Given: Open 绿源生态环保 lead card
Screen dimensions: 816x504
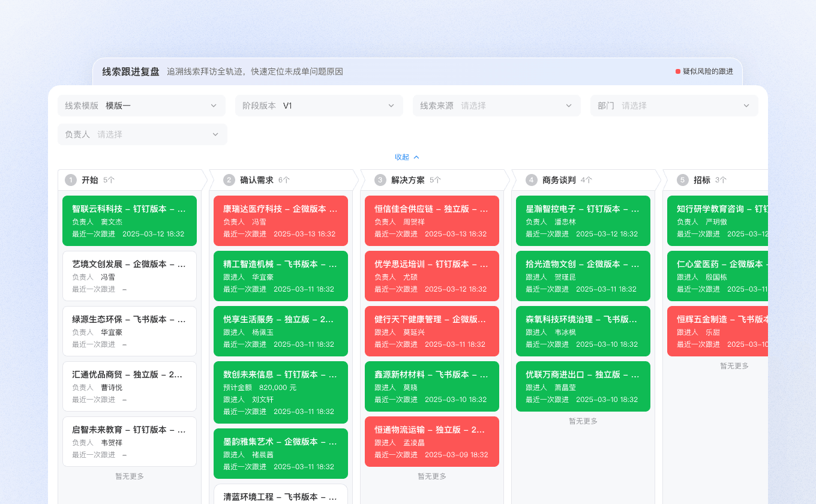Looking at the screenshot, I should [x=130, y=331].
